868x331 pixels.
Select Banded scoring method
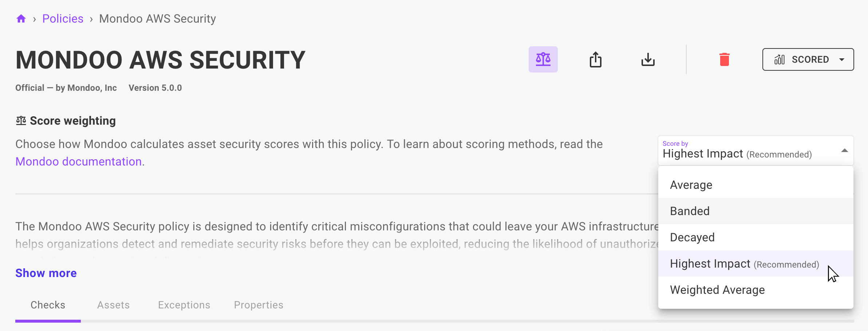coord(689,211)
